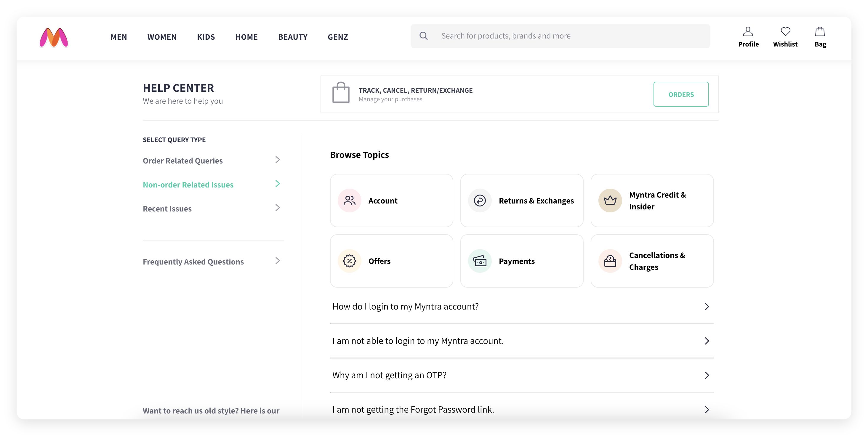This screenshot has width=868, height=436.
Task: Open the MEN menu
Action: 118,37
